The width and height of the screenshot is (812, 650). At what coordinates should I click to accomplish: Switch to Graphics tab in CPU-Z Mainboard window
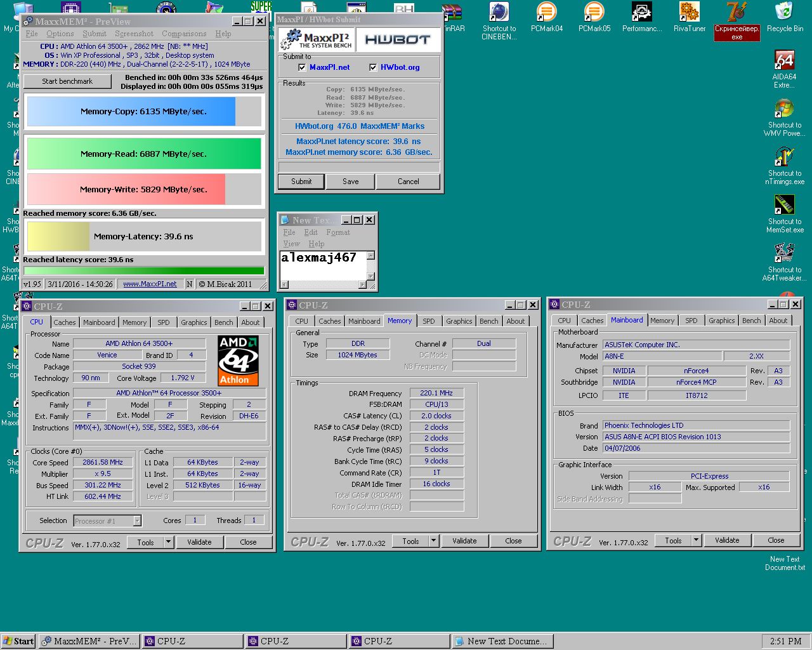tap(721, 321)
